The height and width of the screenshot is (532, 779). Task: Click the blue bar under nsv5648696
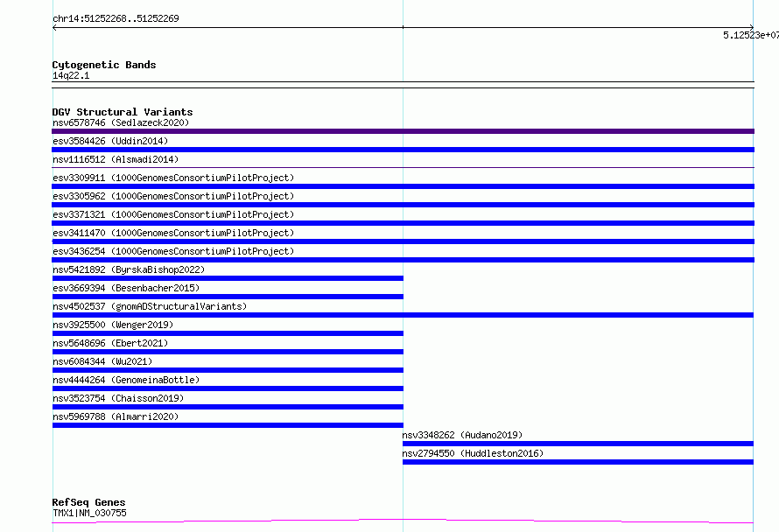228,352
